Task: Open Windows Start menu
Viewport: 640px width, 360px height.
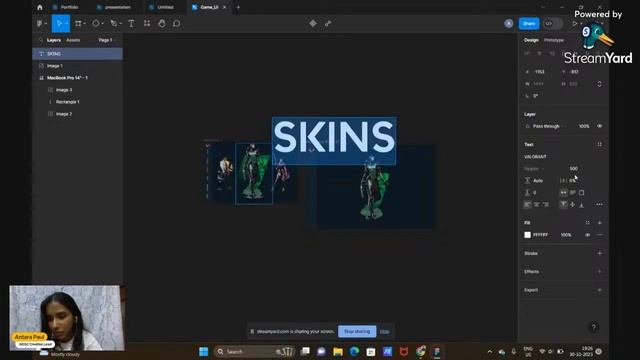Action: (203, 351)
